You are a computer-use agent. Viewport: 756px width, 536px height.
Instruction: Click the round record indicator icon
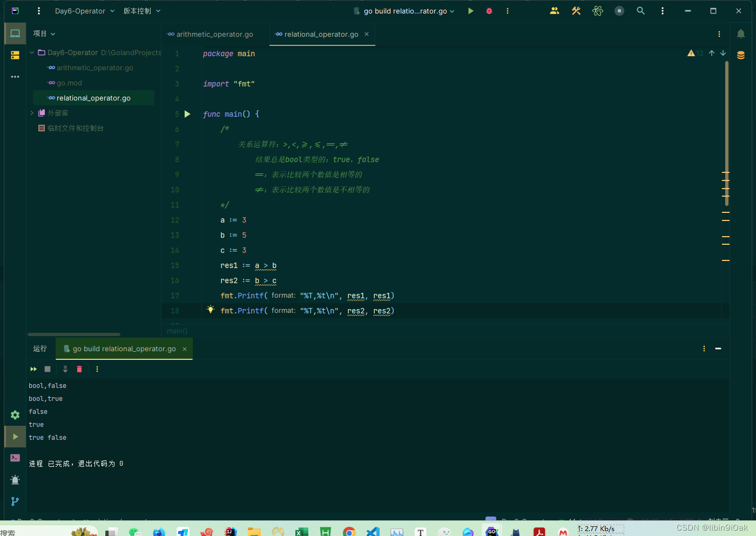[x=619, y=11]
